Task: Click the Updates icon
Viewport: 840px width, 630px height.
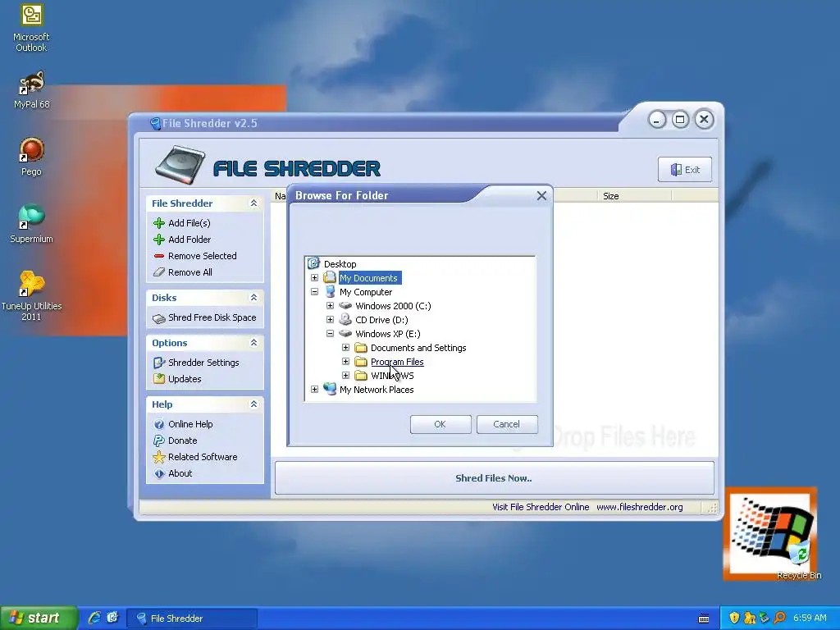Action: coord(158,379)
